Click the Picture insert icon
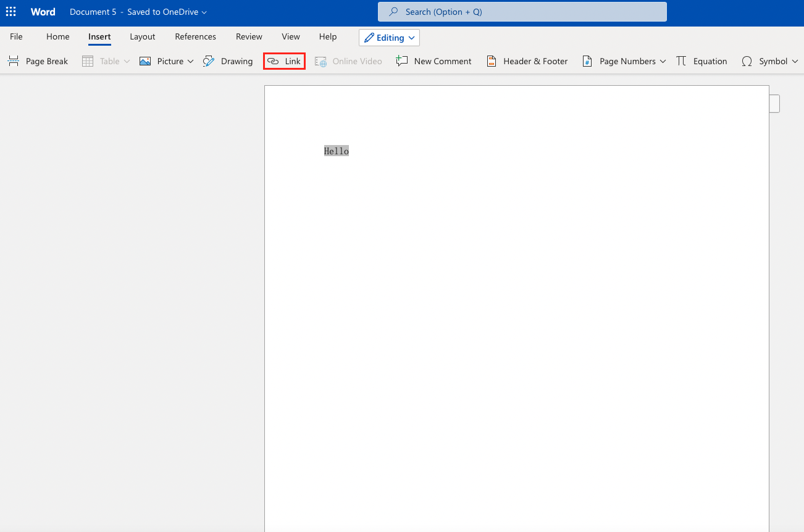Screen dimensions: 804x532 [x=146, y=61]
